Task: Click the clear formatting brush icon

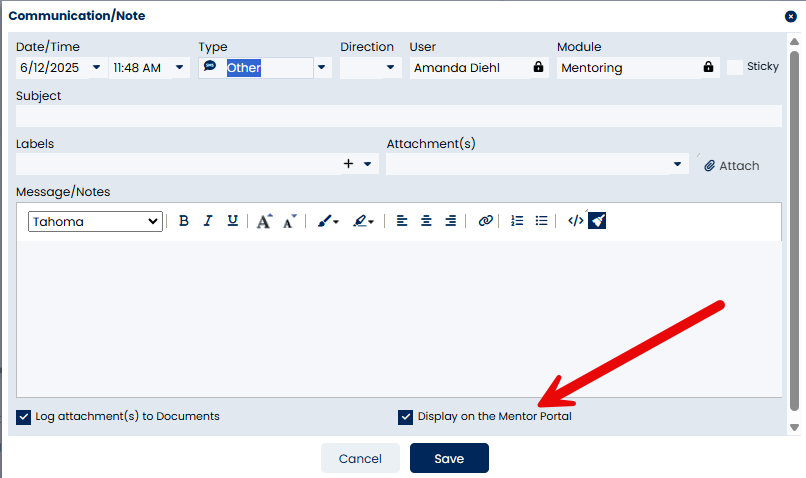Action: point(597,221)
